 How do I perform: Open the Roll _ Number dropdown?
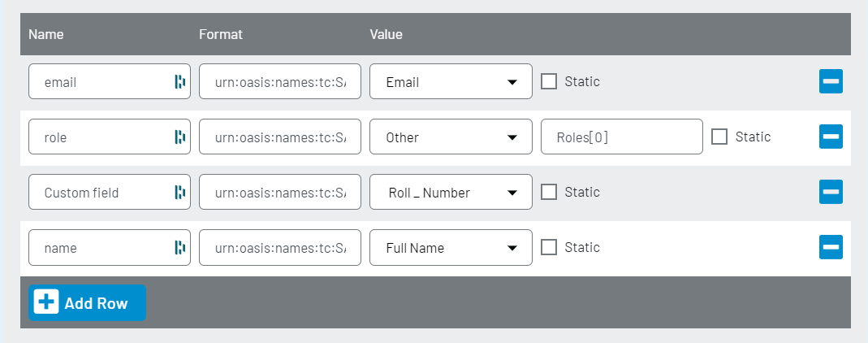[451, 193]
